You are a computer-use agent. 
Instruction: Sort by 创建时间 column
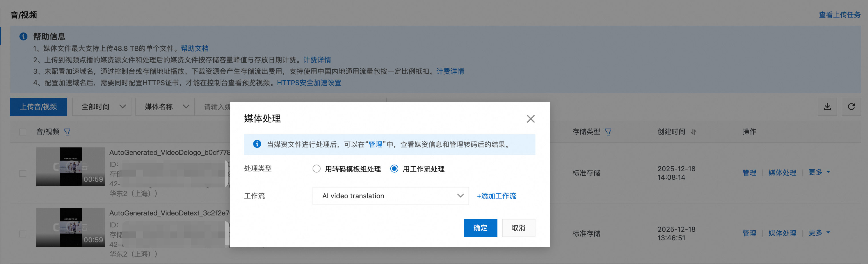pyautogui.click(x=693, y=132)
